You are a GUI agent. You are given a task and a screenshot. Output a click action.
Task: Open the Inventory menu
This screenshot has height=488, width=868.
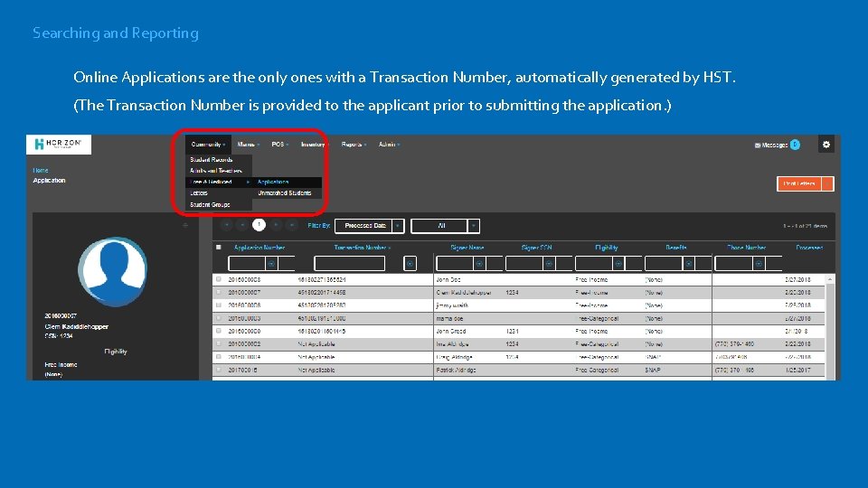coord(315,145)
